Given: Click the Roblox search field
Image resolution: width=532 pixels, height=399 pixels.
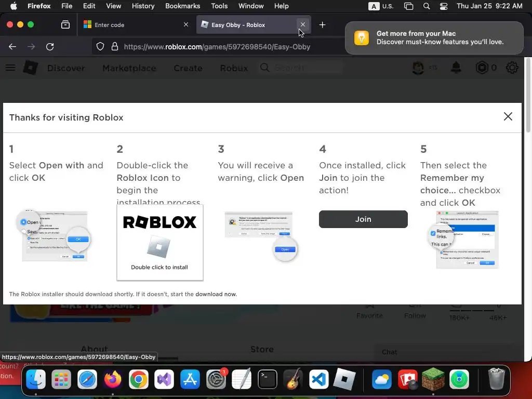Looking at the screenshot, I should [x=301, y=68].
